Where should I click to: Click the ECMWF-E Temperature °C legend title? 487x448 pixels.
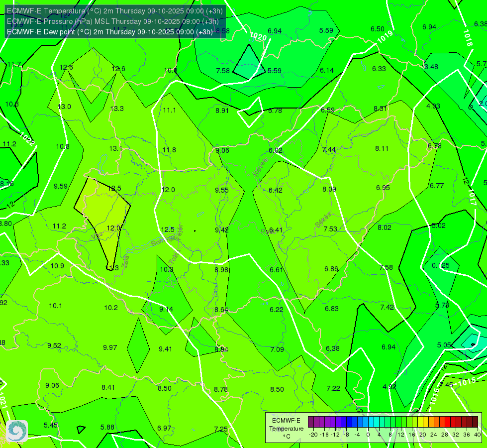(286, 429)
